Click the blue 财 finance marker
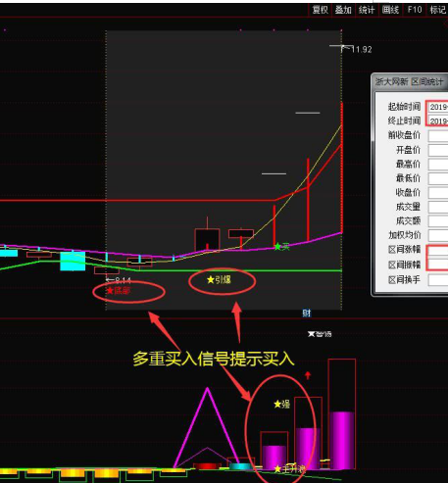The width and height of the screenshot is (448, 483). pyautogui.click(x=306, y=314)
